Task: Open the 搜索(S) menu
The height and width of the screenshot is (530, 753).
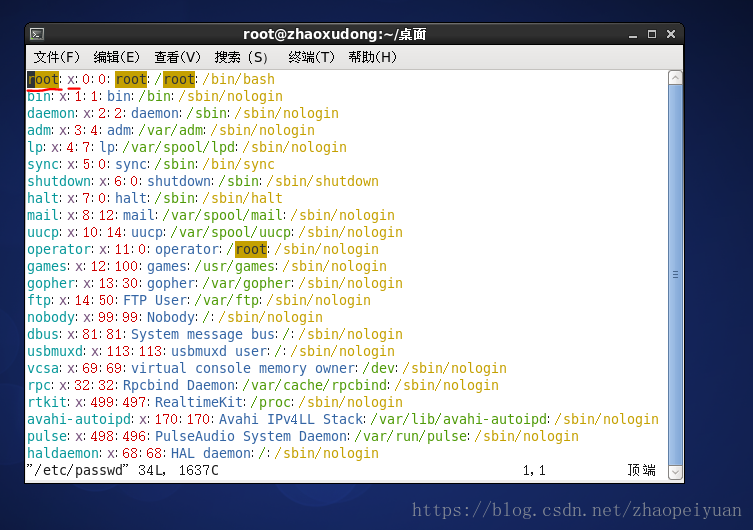Action: tap(241, 57)
